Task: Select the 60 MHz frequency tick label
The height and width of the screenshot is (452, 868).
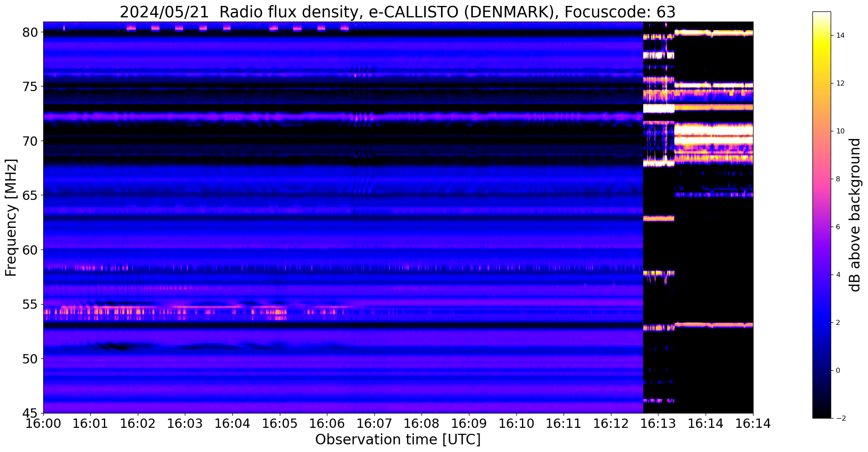Action: (31, 250)
